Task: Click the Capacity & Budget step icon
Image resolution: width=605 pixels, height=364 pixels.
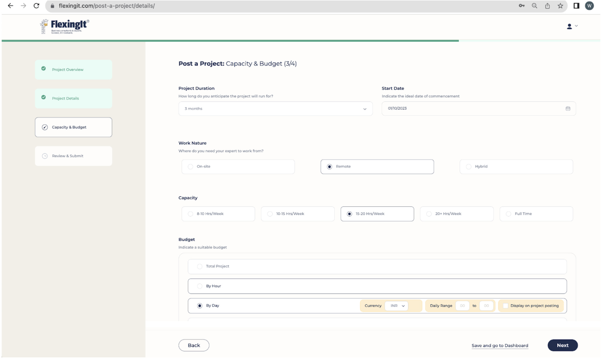Action: tap(44, 127)
